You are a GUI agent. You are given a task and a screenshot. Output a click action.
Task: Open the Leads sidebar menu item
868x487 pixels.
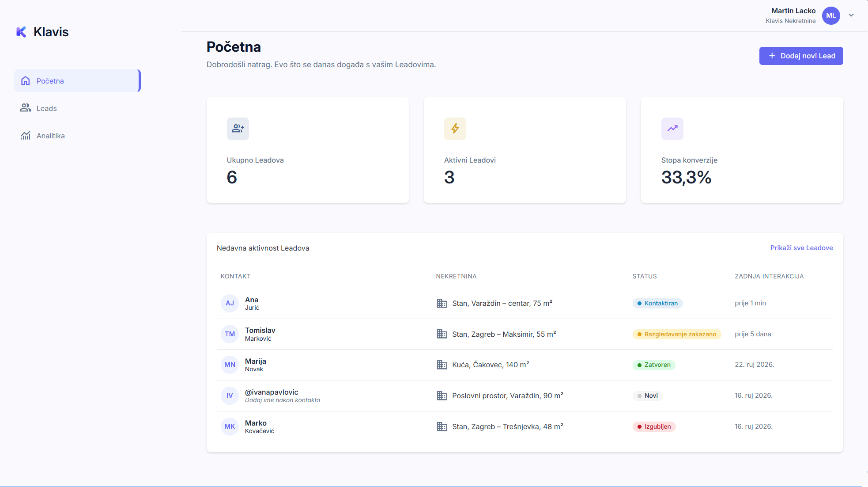(x=77, y=108)
